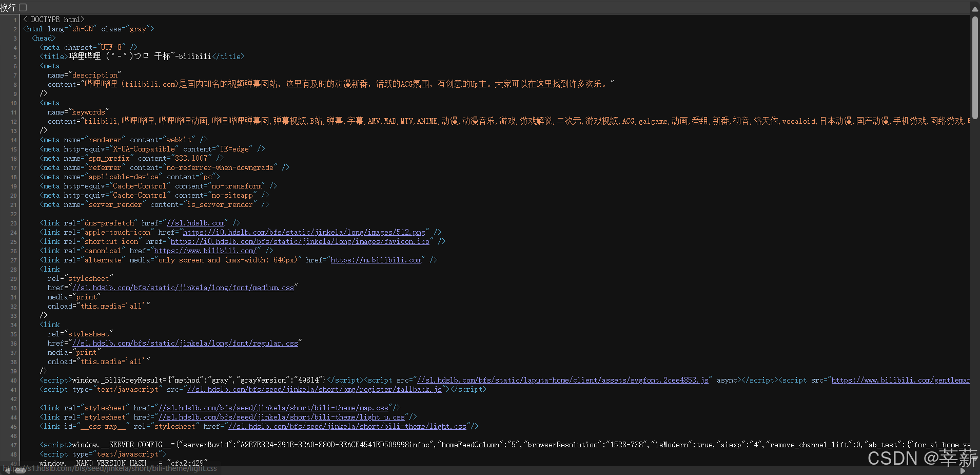Click the <head> tag on line 3

point(44,38)
